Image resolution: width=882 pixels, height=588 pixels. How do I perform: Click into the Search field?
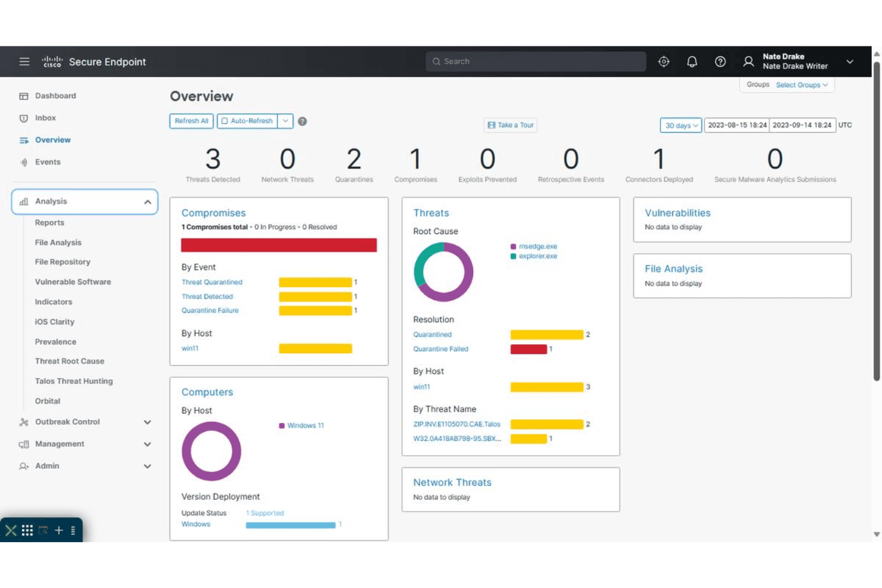pos(536,61)
